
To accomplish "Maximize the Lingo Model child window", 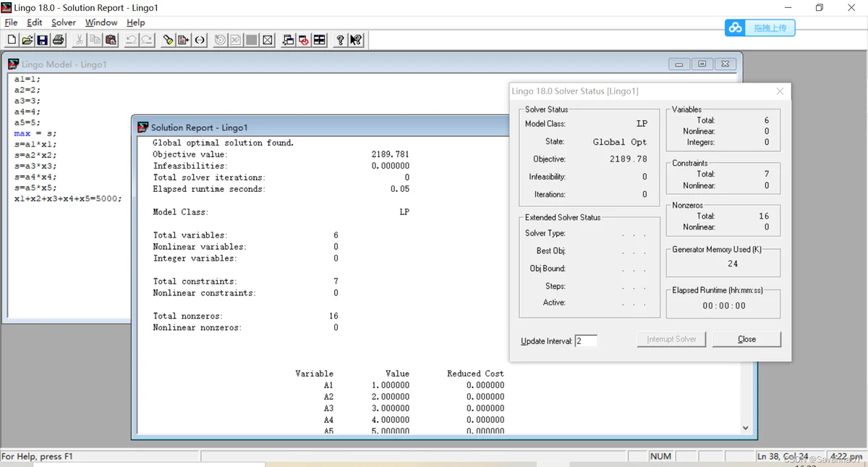I will point(702,64).
